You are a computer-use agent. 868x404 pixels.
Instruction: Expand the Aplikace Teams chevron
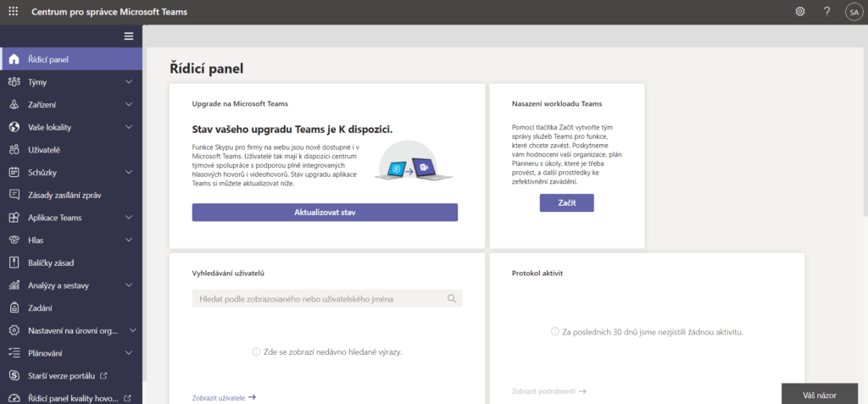point(129,218)
